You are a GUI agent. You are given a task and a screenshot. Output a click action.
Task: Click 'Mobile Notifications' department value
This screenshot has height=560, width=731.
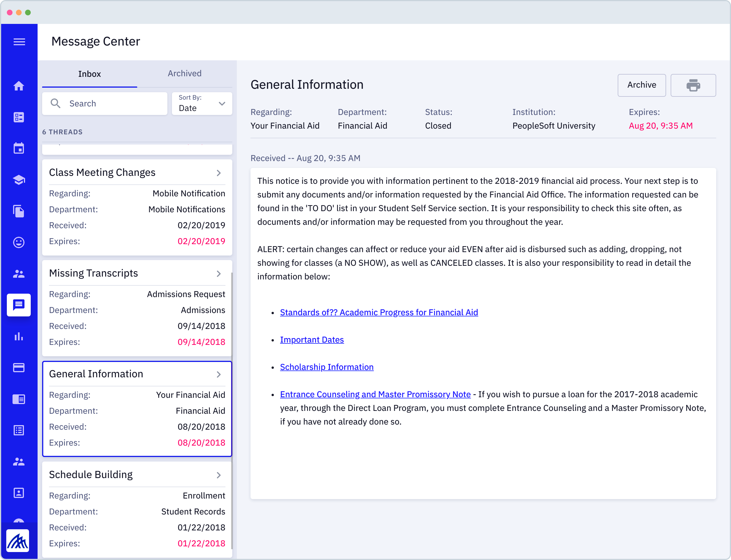point(187,209)
